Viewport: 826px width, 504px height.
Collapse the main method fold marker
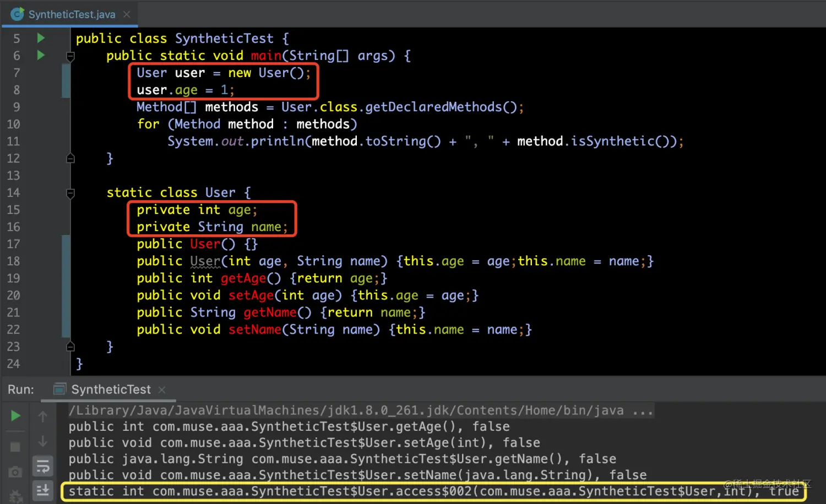click(70, 56)
